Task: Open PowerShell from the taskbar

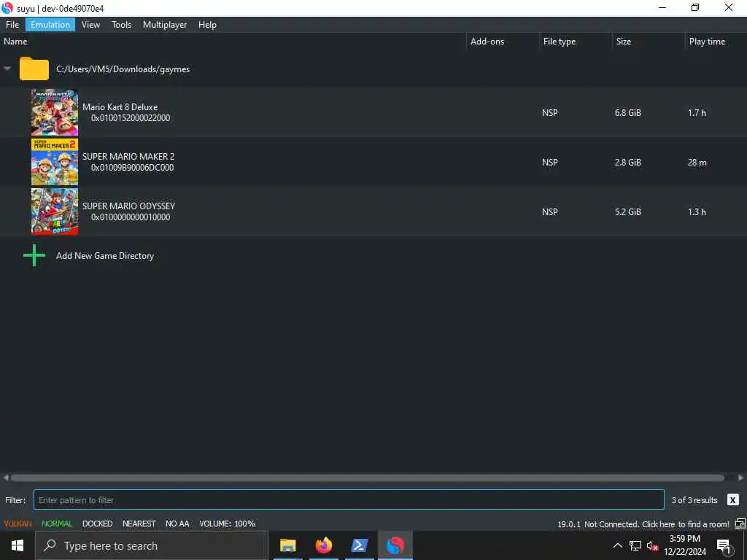Action: (359, 545)
